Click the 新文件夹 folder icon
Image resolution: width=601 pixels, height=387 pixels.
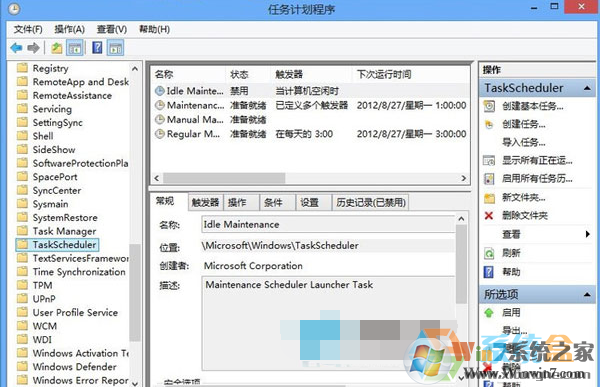click(x=489, y=198)
